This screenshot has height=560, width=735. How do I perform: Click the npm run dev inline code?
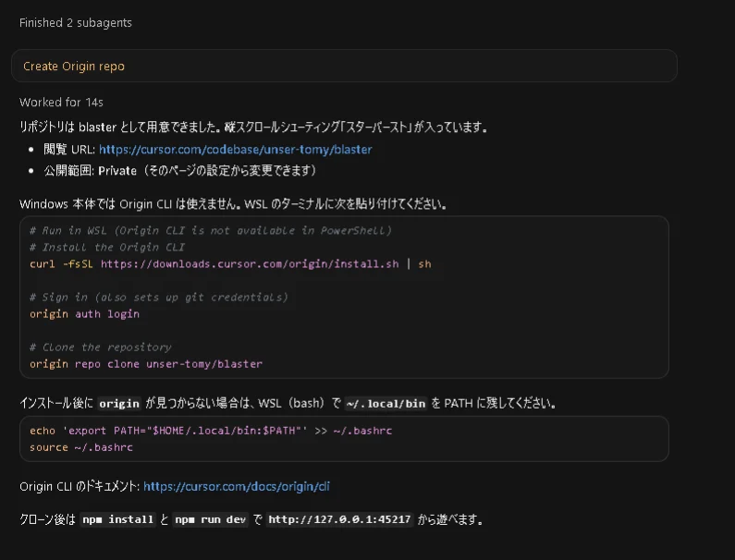tap(210, 519)
